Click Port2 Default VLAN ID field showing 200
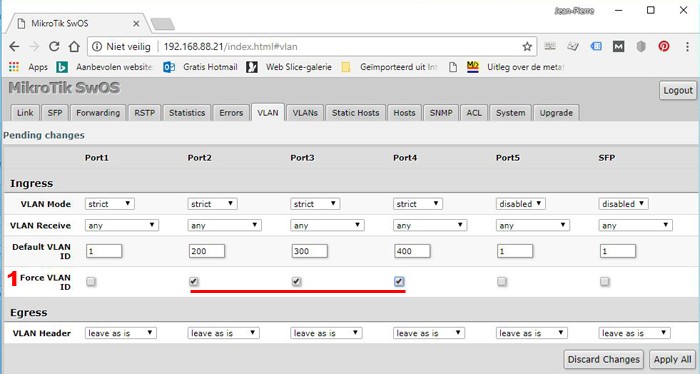 click(x=207, y=251)
